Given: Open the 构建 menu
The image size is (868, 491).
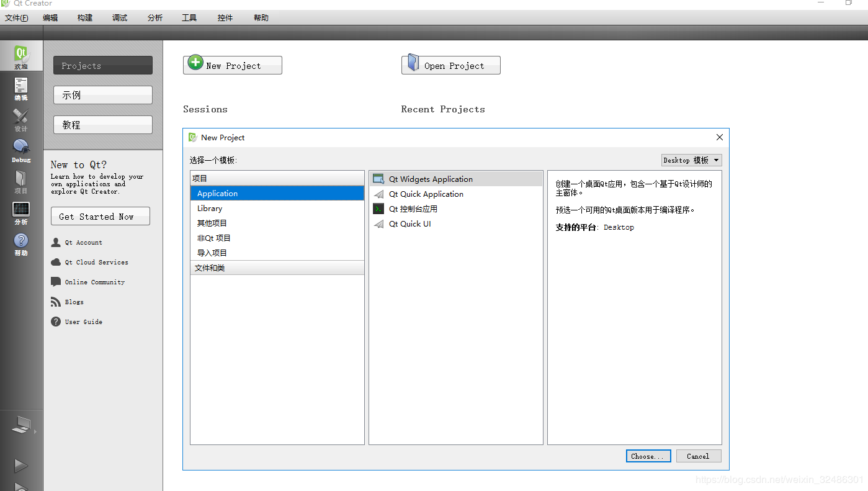Looking at the screenshot, I should pyautogui.click(x=85, y=18).
